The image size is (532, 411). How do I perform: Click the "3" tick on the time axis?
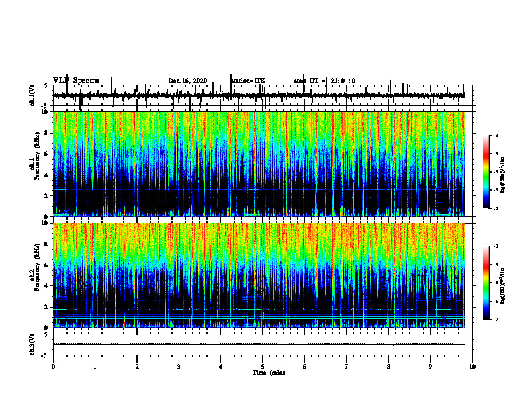coord(179,367)
